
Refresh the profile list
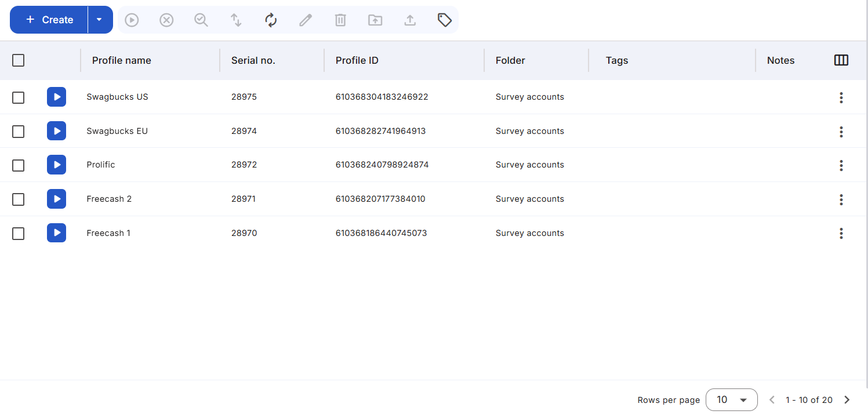tap(271, 20)
